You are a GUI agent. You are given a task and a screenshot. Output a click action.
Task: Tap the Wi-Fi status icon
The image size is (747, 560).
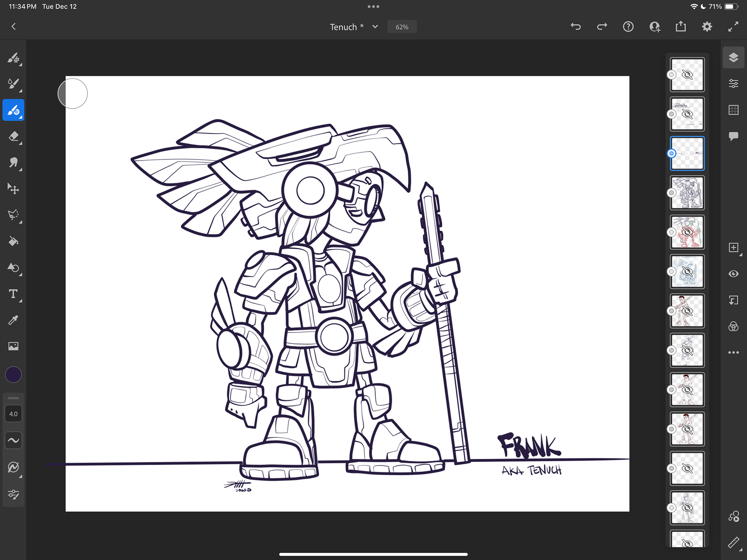coord(694,6)
